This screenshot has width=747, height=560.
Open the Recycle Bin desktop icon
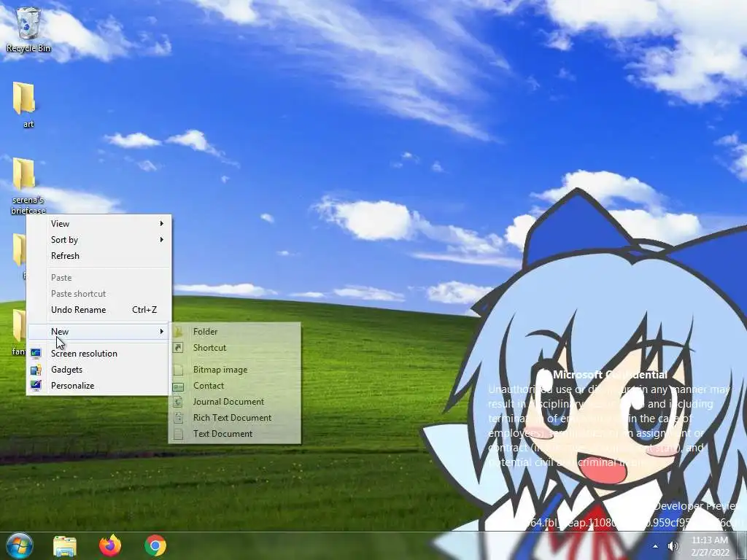(28, 29)
